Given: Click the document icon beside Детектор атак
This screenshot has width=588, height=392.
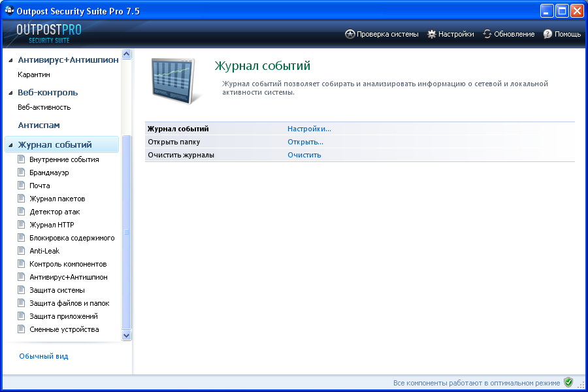Looking at the screenshot, I should tap(22, 212).
